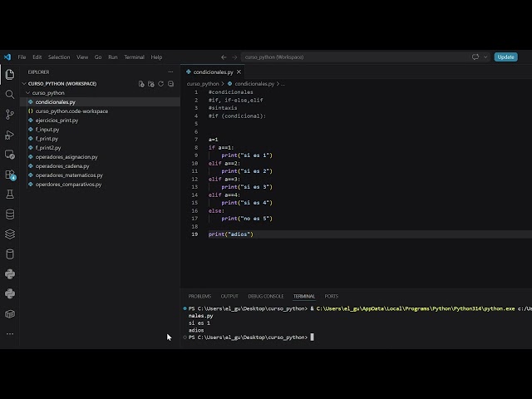The width and height of the screenshot is (532, 399).
Task: Click curso_python in the breadcrumb
Action: 203,84
